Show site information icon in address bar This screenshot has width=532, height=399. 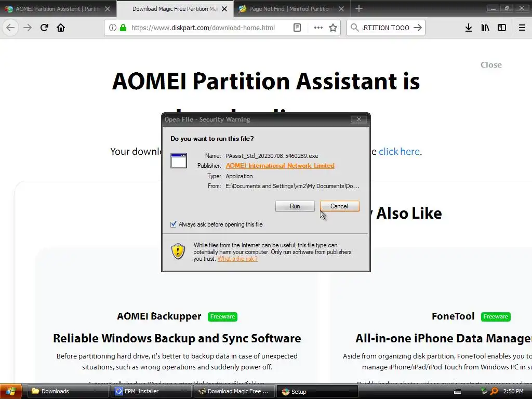click(113, 28)
